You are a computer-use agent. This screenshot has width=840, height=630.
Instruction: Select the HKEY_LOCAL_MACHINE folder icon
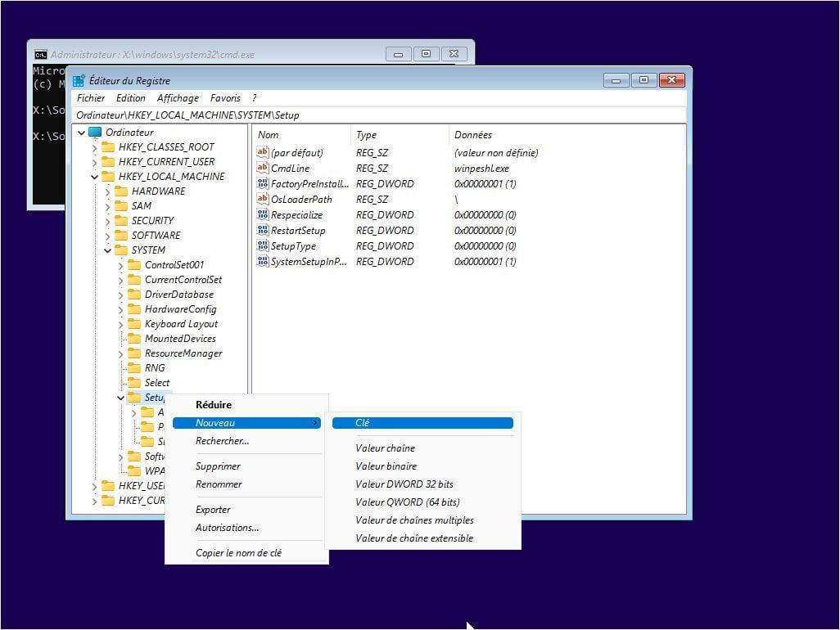click(108, 177)
